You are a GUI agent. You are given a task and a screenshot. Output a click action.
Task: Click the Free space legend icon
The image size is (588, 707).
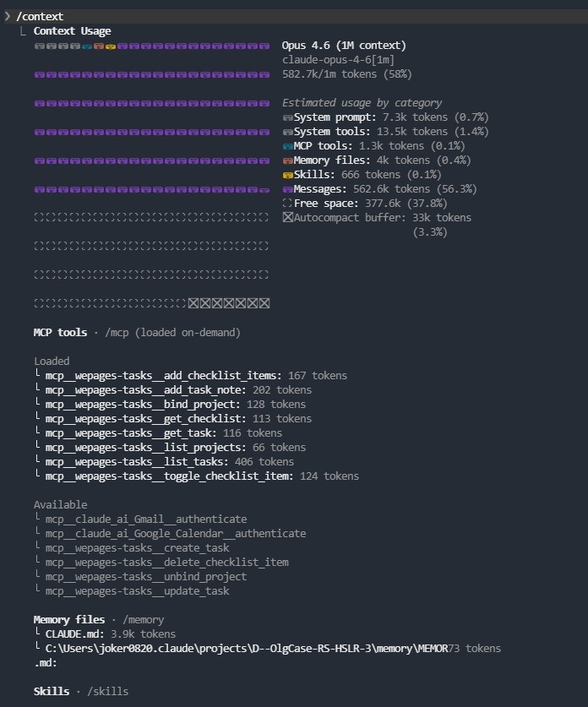[x=287, y=204]
